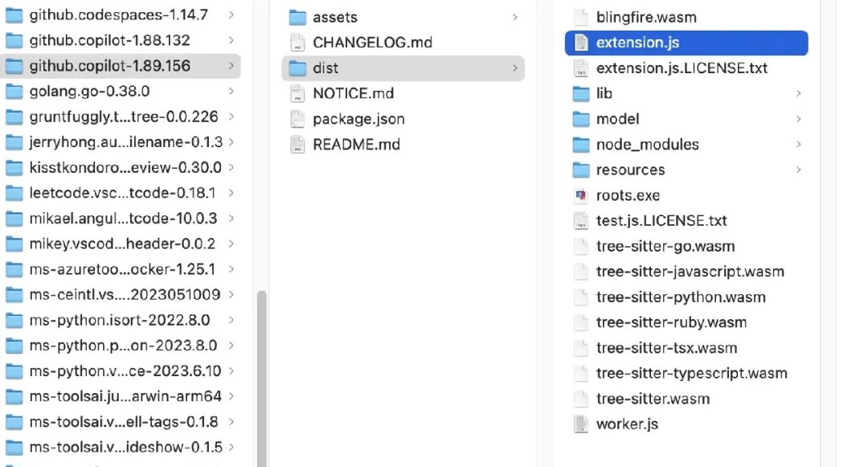
Task: Select the gruntfuggly.t...tree-0.0.226 folder name
Action: tap(124, 117)
